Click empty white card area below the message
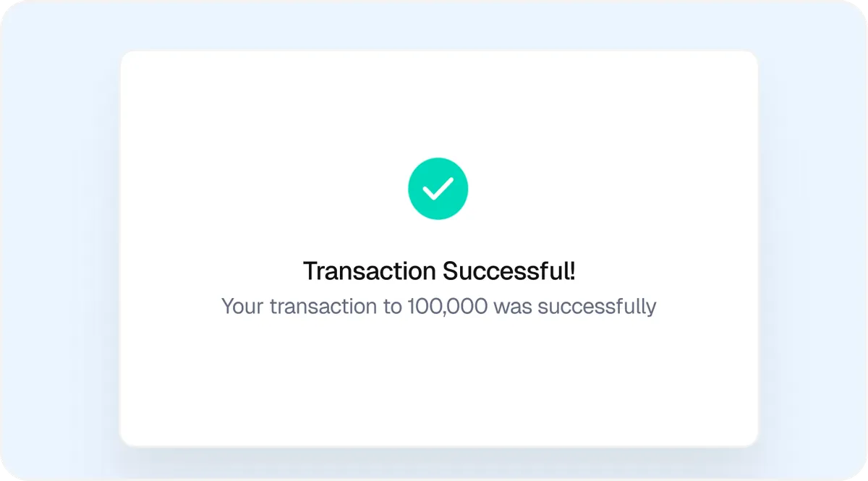 (438, 383)
